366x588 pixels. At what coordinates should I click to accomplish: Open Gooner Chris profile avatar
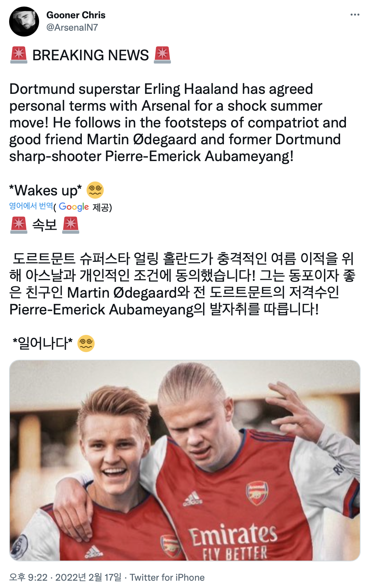24,21
